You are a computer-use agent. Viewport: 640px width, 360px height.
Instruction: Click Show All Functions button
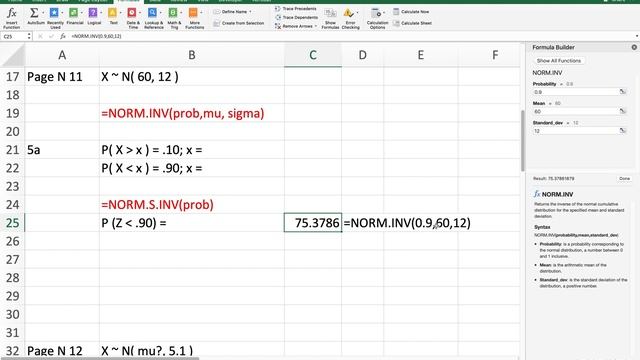point(559,60)
